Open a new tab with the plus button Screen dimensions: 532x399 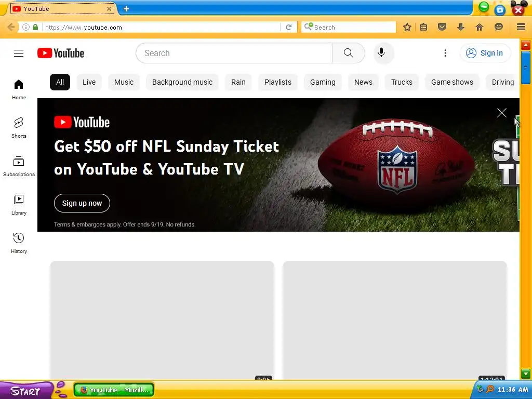[126, 9]
